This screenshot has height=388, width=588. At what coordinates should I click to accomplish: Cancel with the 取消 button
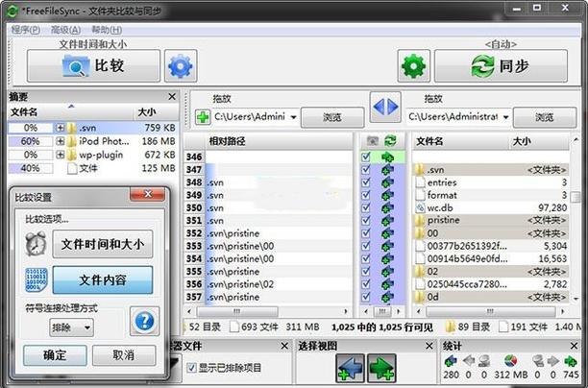(124, 354)
